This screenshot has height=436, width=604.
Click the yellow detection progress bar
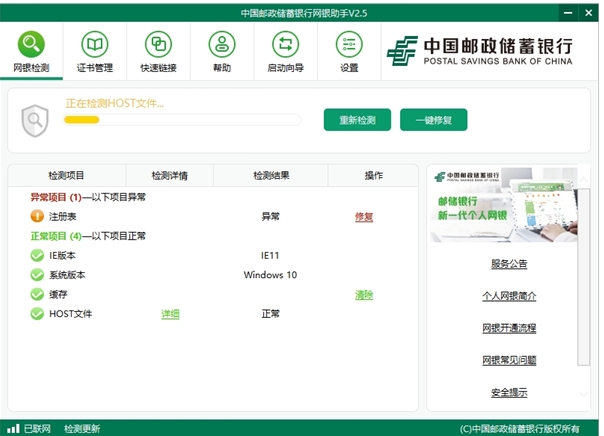pyautogui.click(x=82, y=120)
